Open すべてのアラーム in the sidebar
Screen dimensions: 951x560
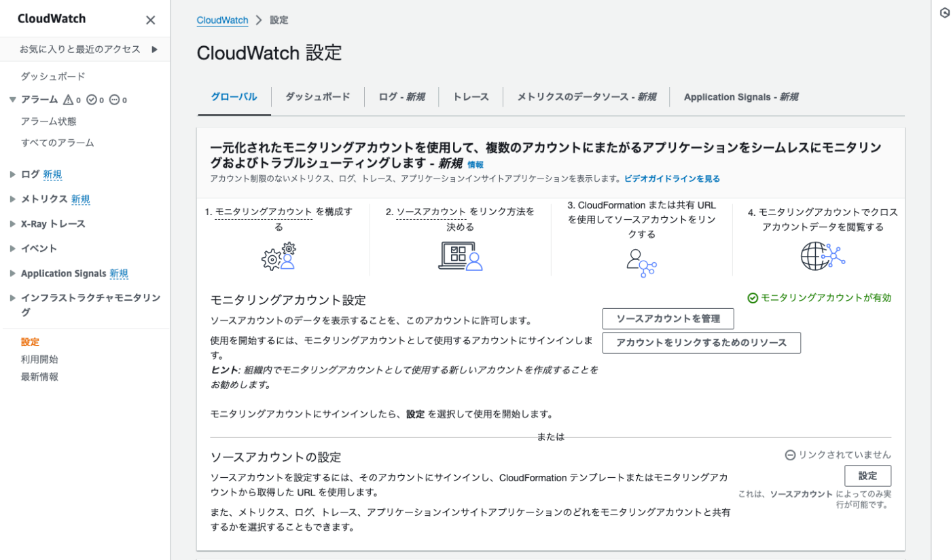(57, 143)
